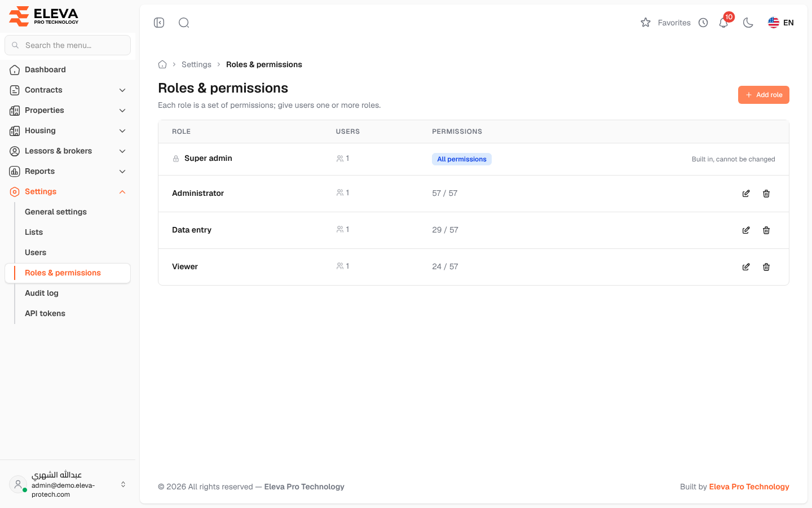Click the user avatar icon

pyautogui.click(x=18, y=484)
